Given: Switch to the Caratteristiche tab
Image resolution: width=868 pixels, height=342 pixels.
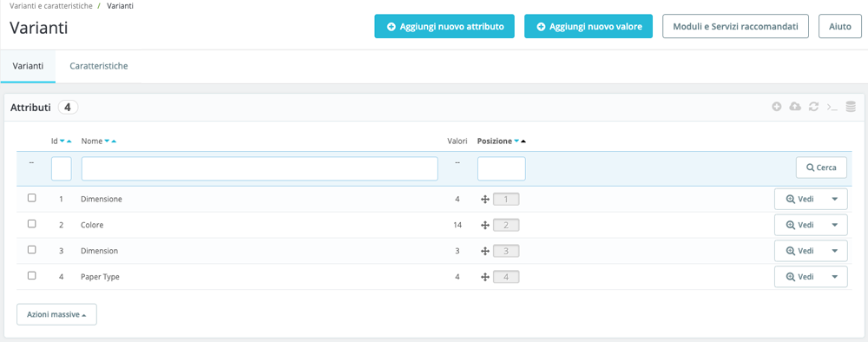Looking at the screenshot, I should pos(99,66).
